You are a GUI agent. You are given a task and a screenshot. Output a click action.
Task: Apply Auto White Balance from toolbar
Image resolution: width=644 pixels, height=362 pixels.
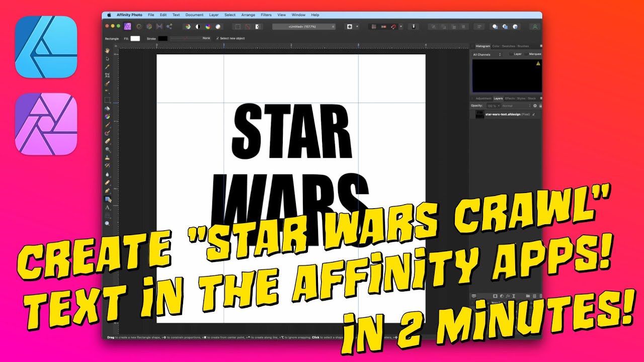(x=218, y=26)
